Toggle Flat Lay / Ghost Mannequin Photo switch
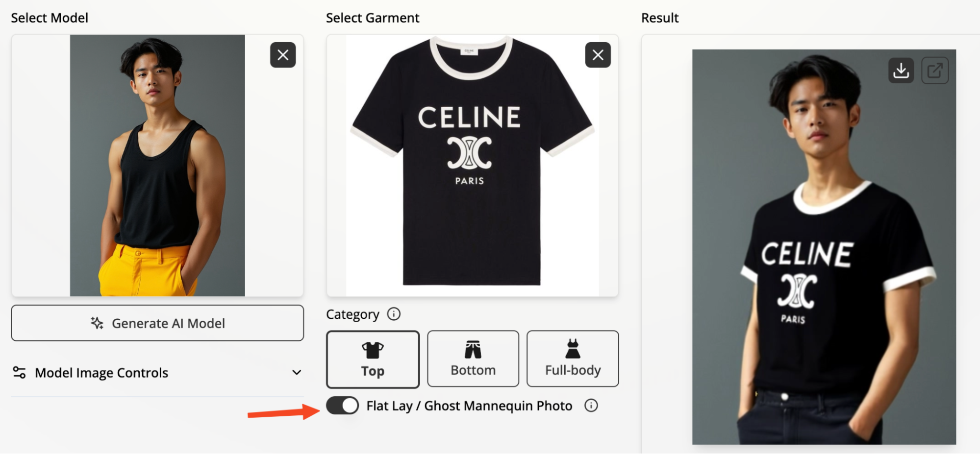Screen dimensions: 980x454 [x=342, y=406]
